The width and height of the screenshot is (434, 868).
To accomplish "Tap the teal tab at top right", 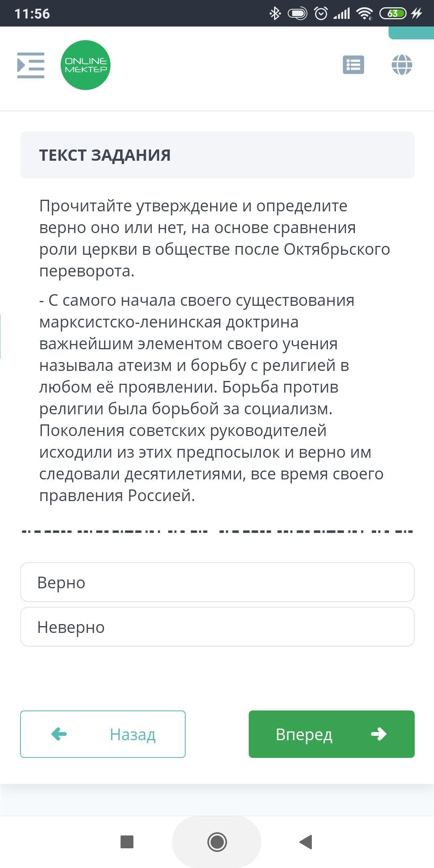I will [x=411, y=33].
